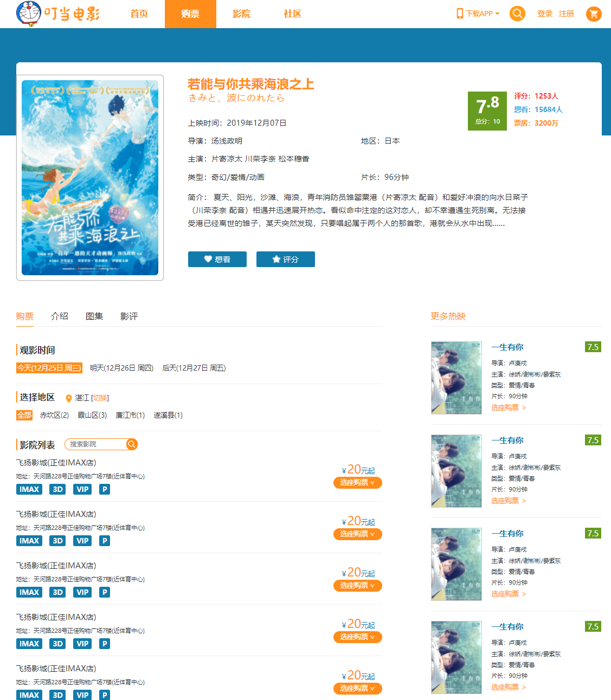Open 社区 in the top navigation

(x=293, y=14)
